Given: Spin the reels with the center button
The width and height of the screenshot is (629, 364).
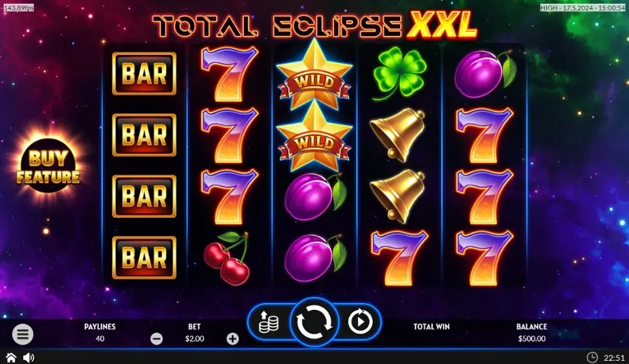Looking at the screenshot, I should (314, 322).
